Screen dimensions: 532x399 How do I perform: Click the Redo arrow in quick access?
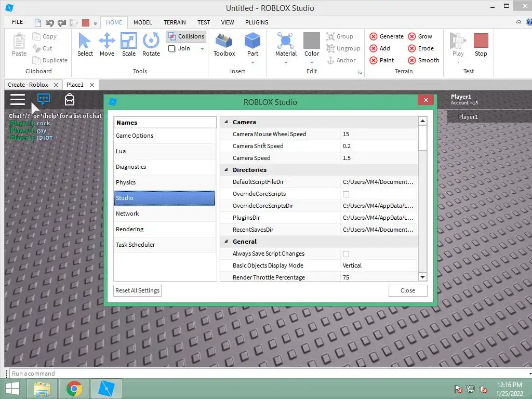[x=61, y=23]
